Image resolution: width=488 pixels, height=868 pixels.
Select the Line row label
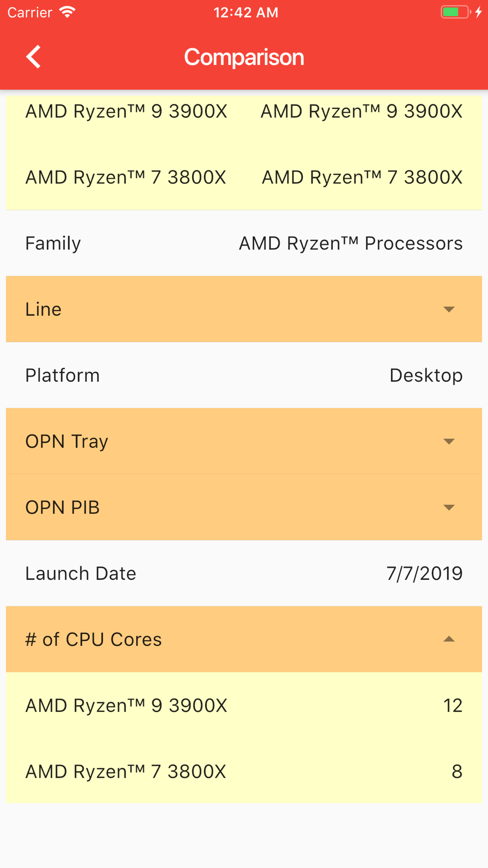(x=43, y=310)
